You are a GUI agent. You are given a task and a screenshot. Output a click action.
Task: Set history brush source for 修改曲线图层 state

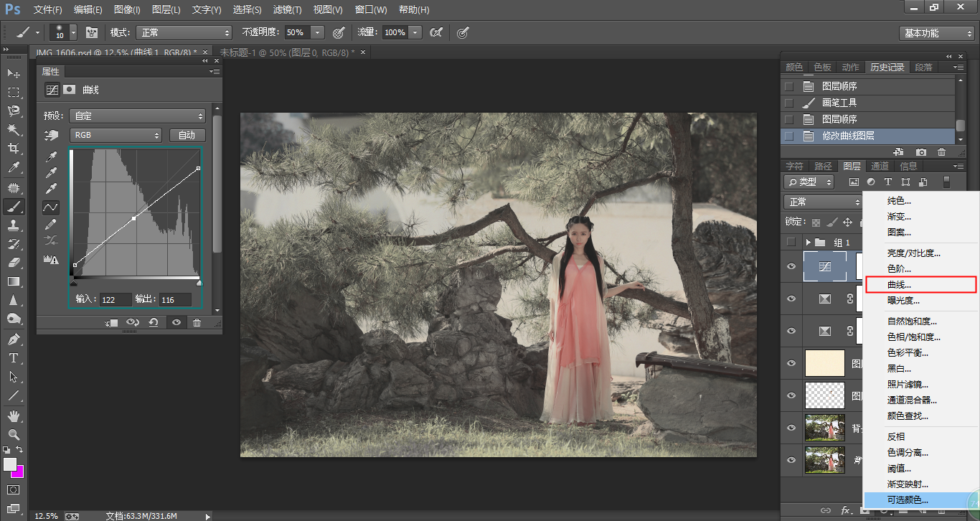789,136
